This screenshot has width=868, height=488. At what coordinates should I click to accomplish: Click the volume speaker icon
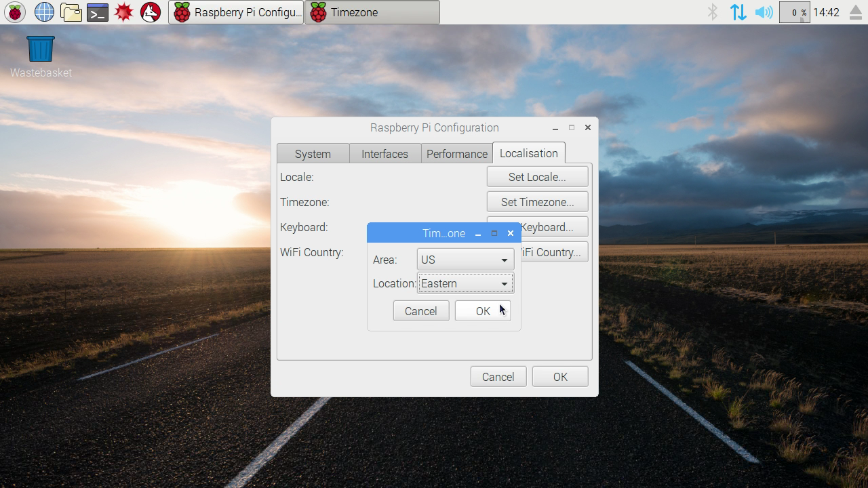coord(764,12)
